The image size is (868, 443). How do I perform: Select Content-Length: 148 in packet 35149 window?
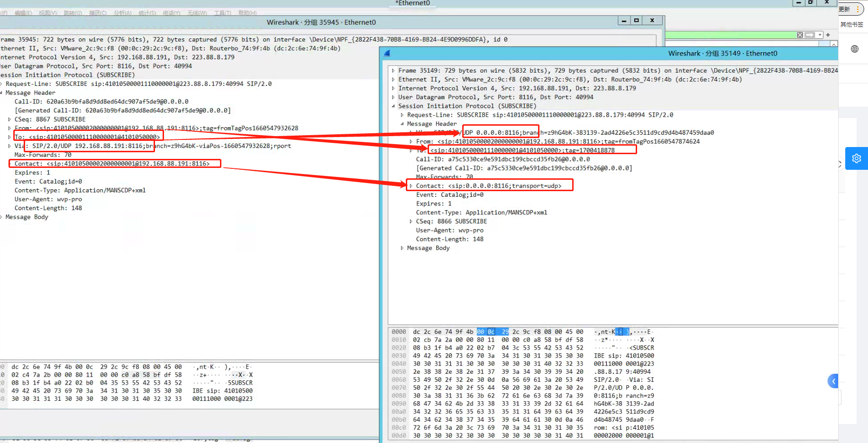[x=450, y=239]
